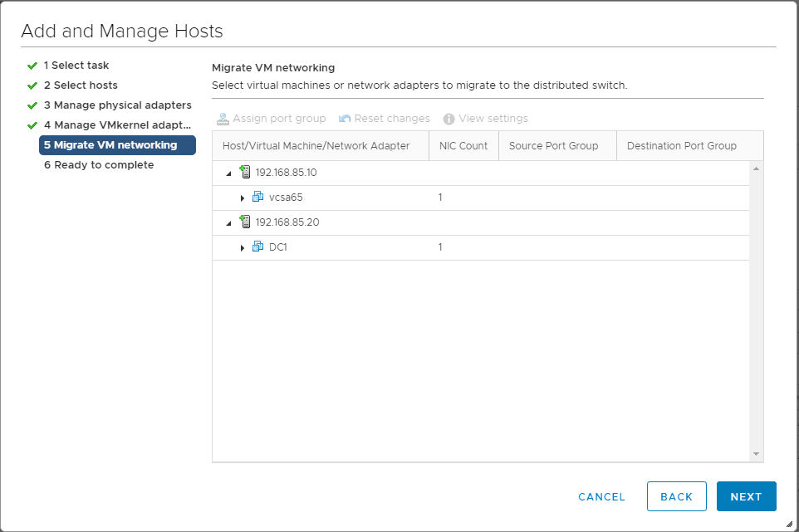Image resolution: width=799 pixels, height=532 pixels.
Task: Click the host icon for 192.168.85.20
Action: tap(244, 222)
